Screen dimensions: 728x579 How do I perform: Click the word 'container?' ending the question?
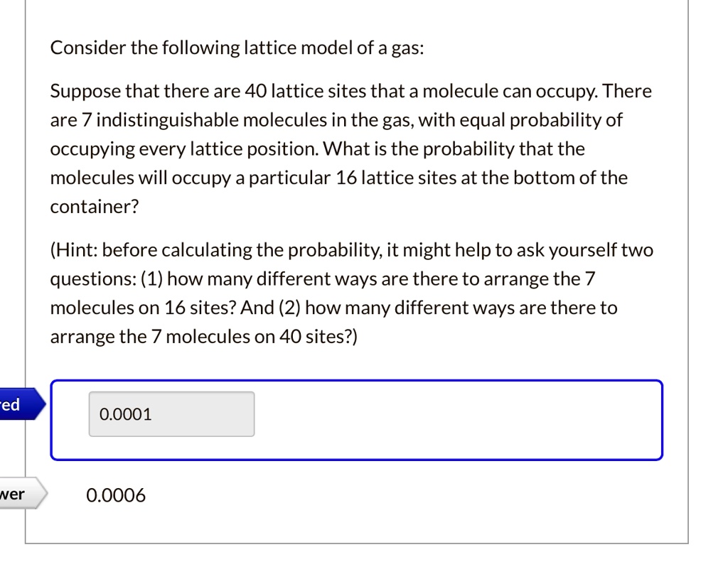point(95,207)
